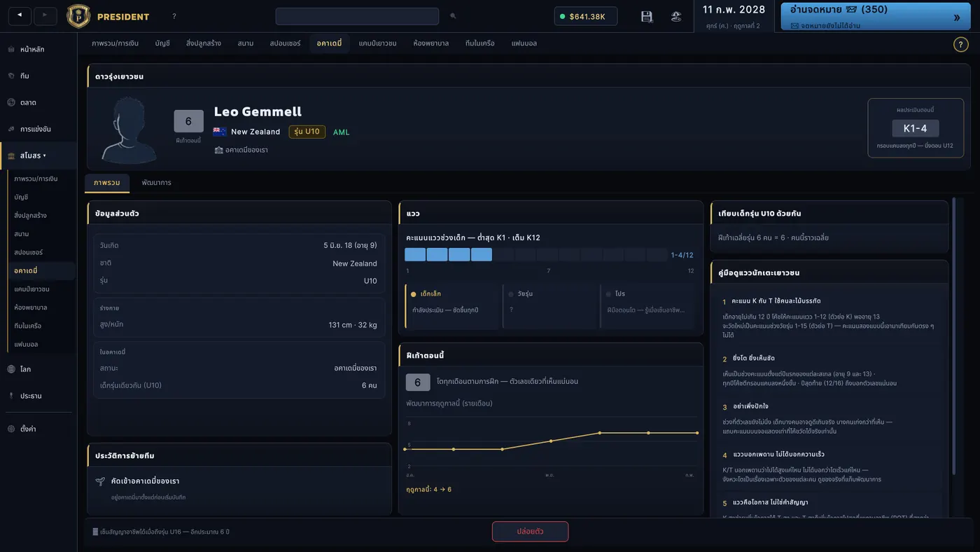The height and width of the screenshot is (552, 980).
Task: Save the game with the floppy disk icon
Action: click(647, 16)
